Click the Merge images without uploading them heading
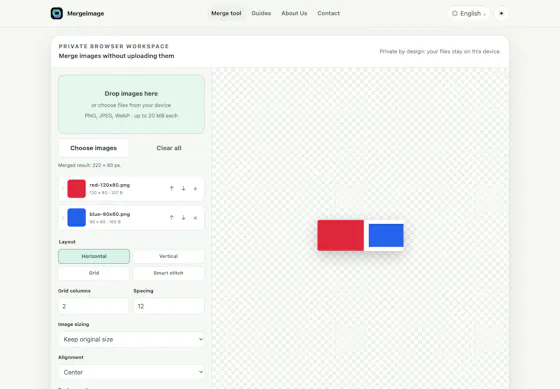 (116, 56)
